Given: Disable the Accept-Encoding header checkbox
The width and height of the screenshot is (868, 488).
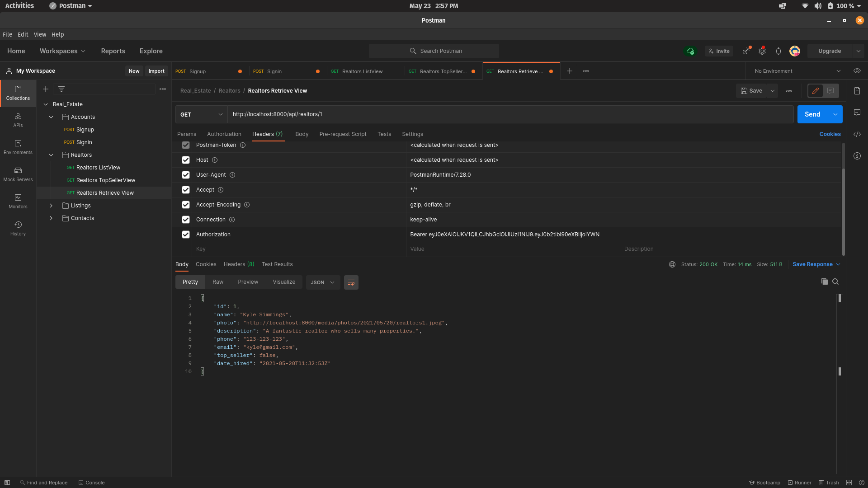Looking at the screenshot, I should [x=185, y=205].
